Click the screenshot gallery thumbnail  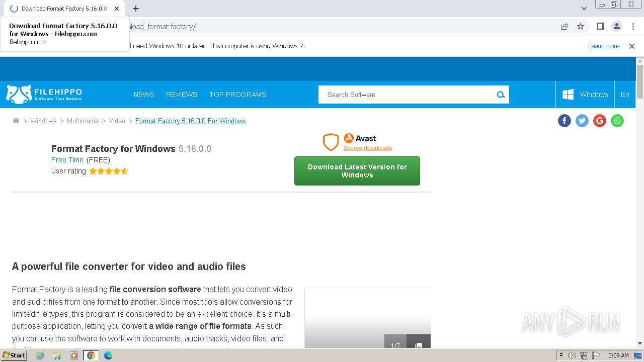(x=368, y=318)
